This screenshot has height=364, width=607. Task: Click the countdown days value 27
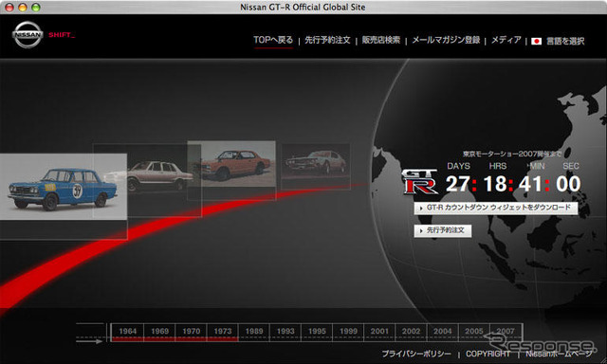(457, 184)
